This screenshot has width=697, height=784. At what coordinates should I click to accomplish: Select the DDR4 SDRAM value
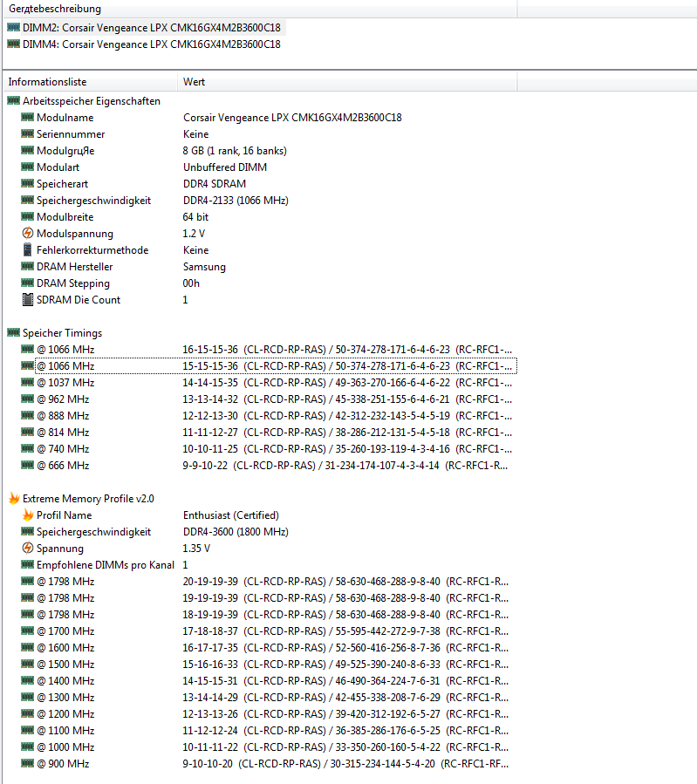point(214,183)
